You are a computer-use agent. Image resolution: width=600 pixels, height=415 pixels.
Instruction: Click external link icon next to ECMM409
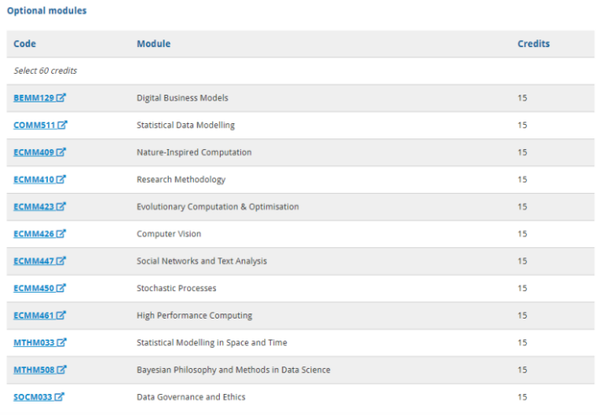pyautogui.click(x=61, y=152)
